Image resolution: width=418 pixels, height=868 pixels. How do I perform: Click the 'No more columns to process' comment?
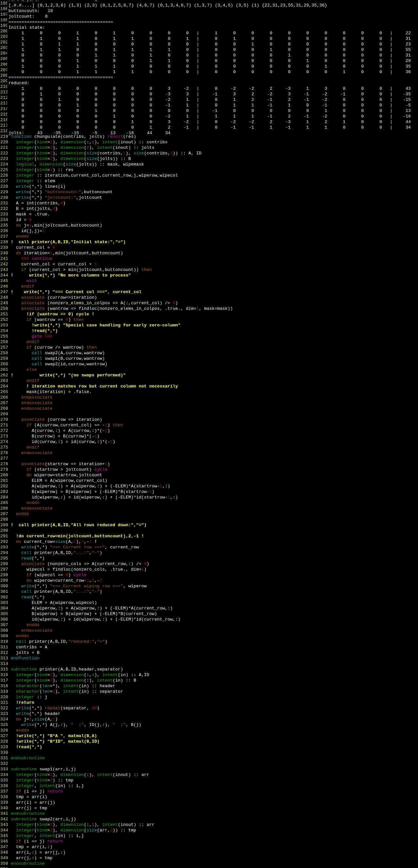(x=71, y=275)
